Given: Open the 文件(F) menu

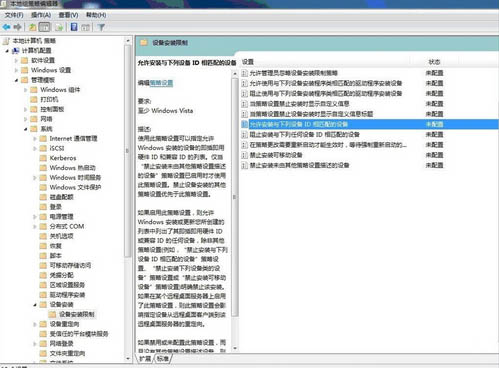Looking at the screenshot, I should coord(14,15).
